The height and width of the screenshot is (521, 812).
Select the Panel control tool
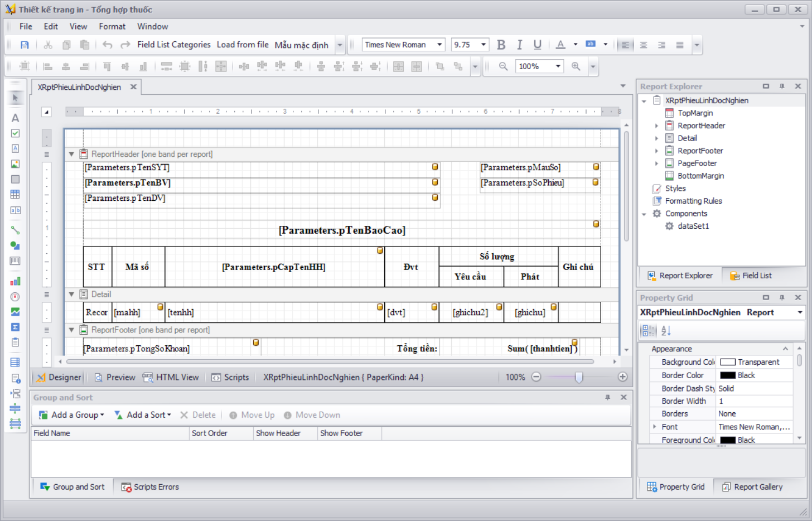pos(15,179)
